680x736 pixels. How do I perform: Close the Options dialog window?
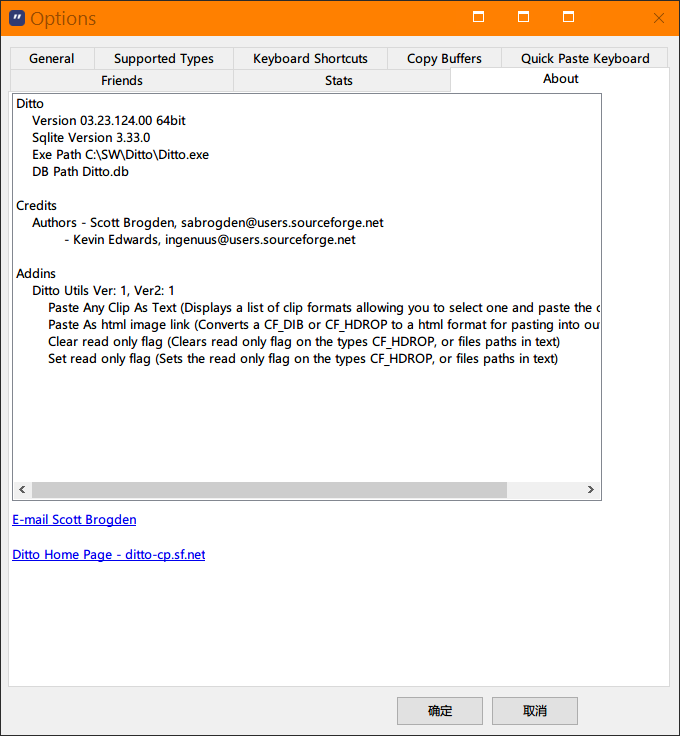(658, 18)
